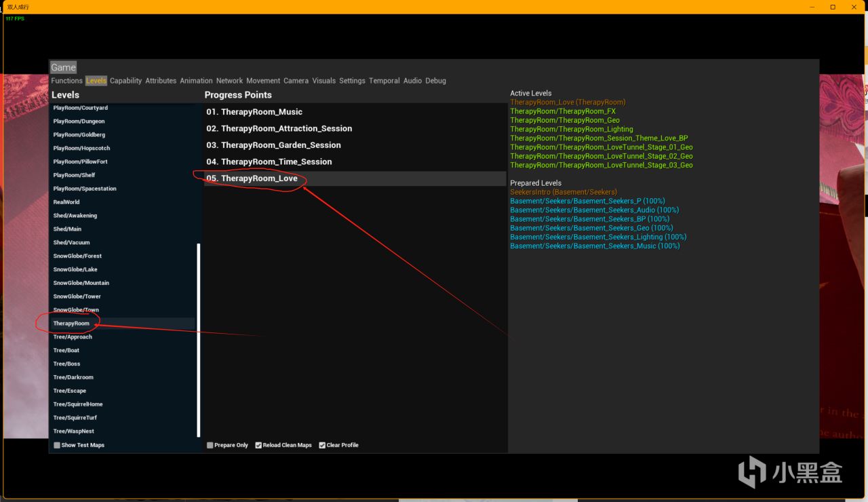
Task: Select the Tree/Approach level
Action: (123, 337)
